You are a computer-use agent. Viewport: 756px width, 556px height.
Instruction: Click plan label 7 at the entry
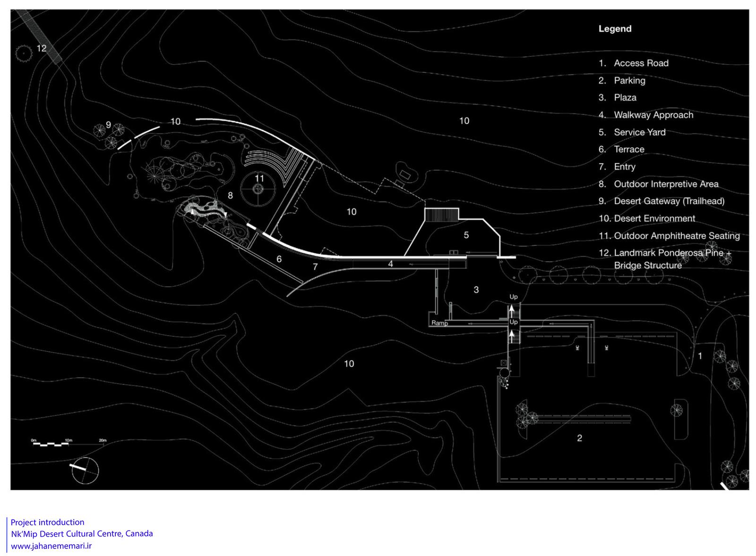click(315, 267)
